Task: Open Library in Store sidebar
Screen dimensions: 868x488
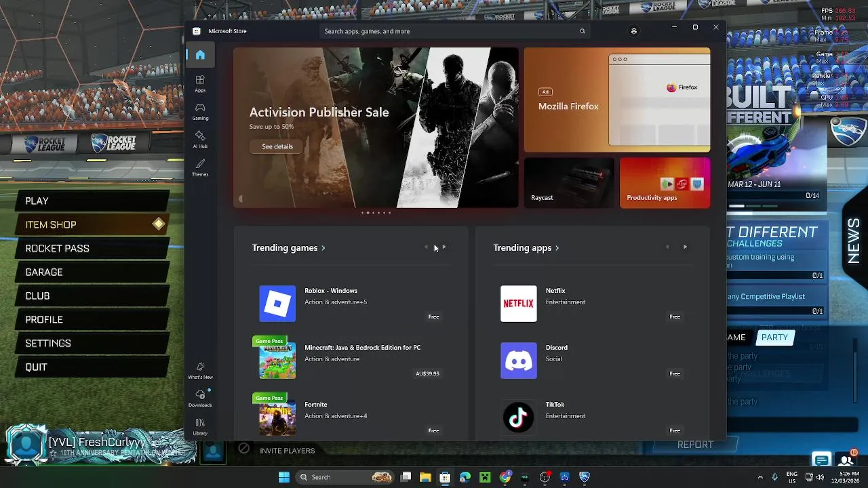Action: [200, 427]
